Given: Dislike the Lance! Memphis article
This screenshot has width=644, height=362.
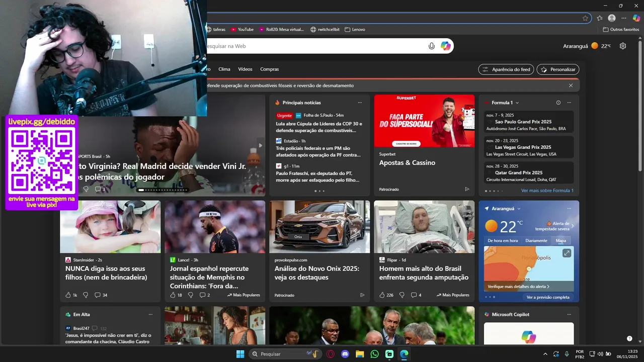Looking at the screenshot, I should 190,295.
